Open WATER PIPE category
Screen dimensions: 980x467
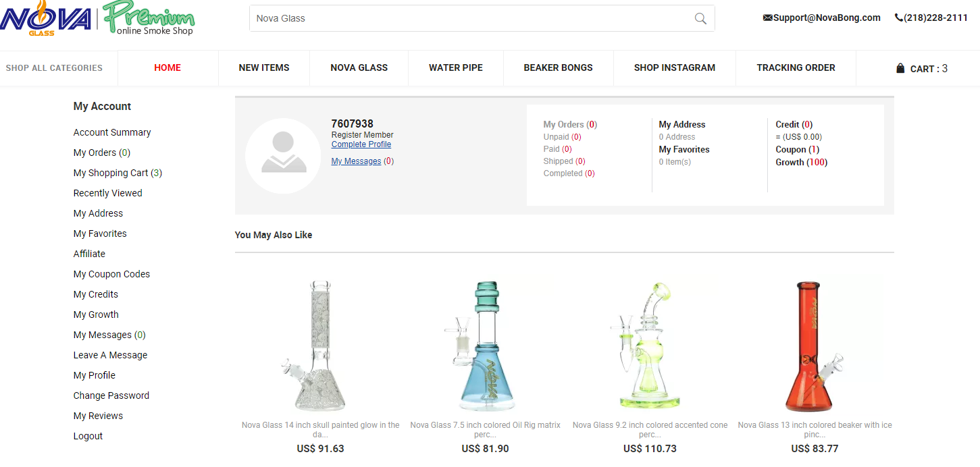[x=456, y=67]
